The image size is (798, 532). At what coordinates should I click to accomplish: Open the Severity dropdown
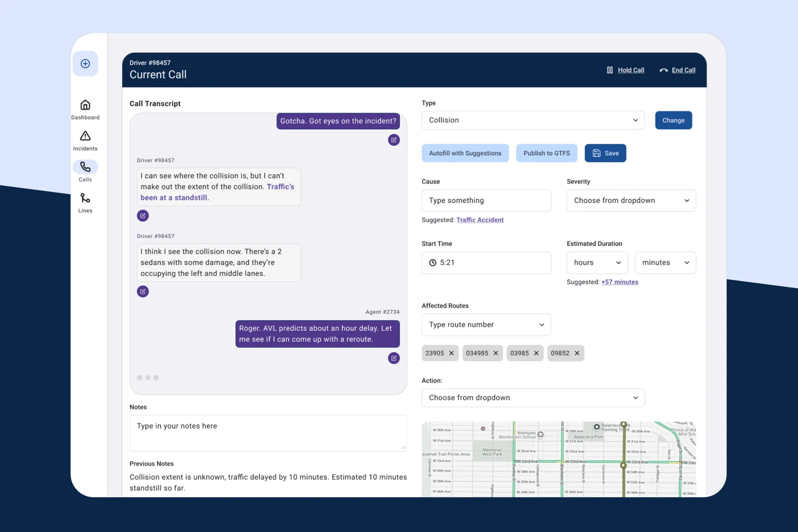pyautogui.click(x=631, y=200)
